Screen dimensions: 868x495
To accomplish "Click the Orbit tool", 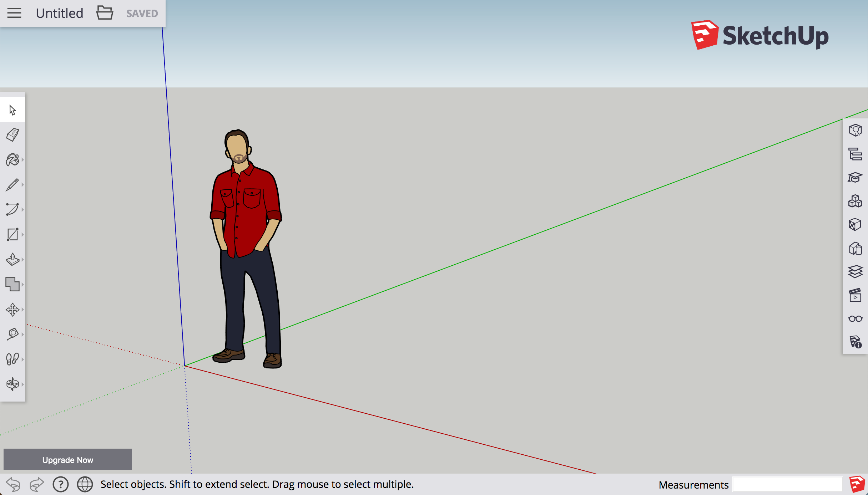I will pos(12,384).
